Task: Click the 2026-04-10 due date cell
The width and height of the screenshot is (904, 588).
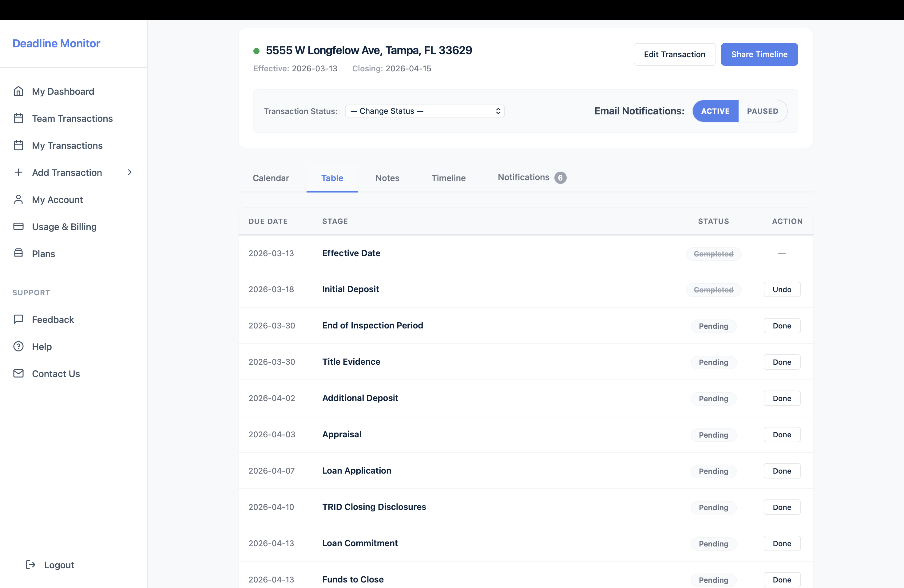Action: coord(271,507)
